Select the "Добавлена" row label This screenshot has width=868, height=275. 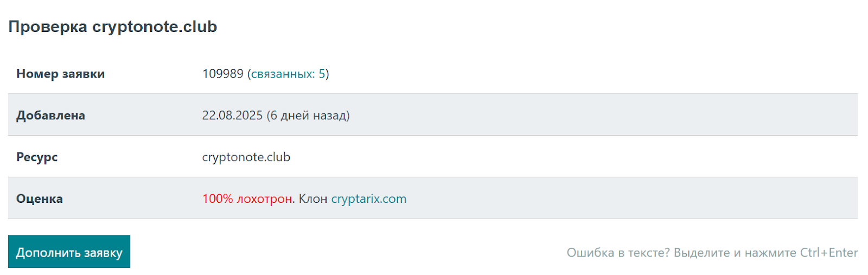(x=50, y=116)
